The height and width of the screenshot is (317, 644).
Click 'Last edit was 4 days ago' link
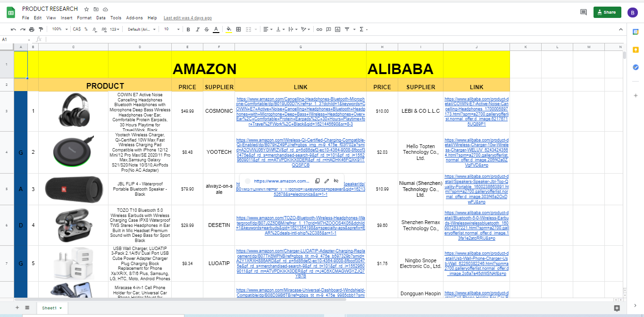pyautogui.click(x=187, y=18)
